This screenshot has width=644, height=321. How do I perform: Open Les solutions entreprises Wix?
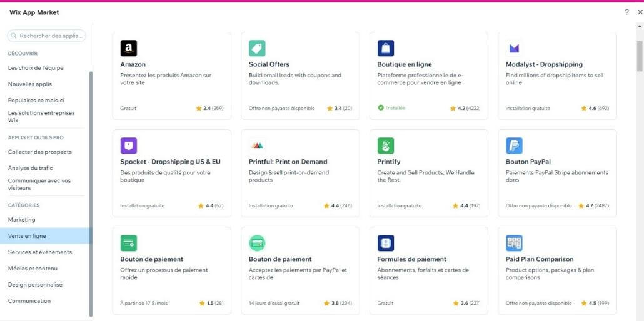pos(41,117)
